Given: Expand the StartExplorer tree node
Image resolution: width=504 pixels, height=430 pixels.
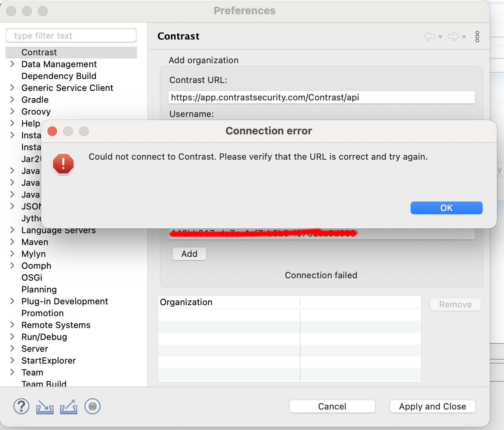Looking at the screenshot, I should (x=12, y=360).
